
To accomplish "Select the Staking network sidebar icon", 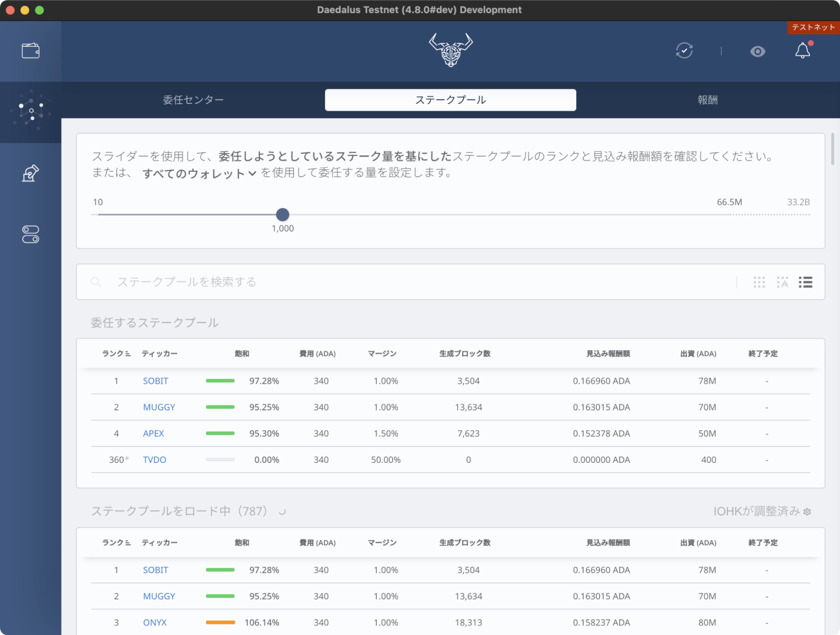I will (x=31, y=111).
